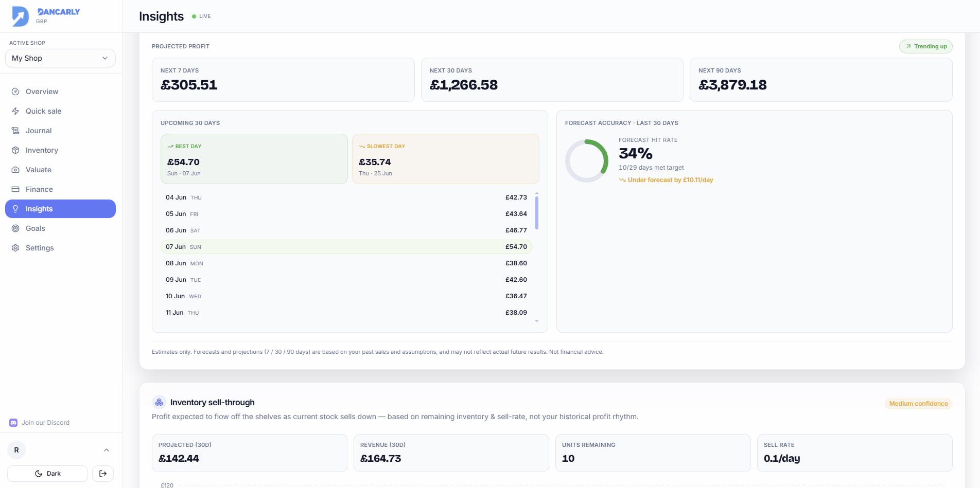Select the 10 Jun WED row
This screenshot has height=488, width=980.
coord(346,296)
